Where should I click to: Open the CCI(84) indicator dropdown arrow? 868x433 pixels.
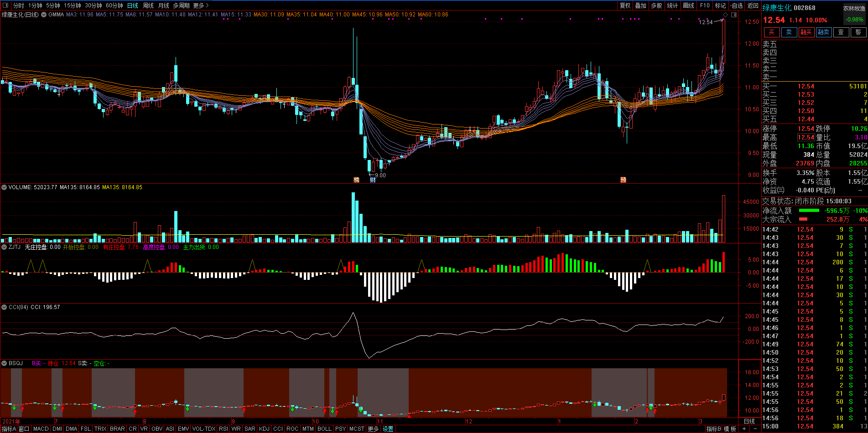tap(4, 307)
